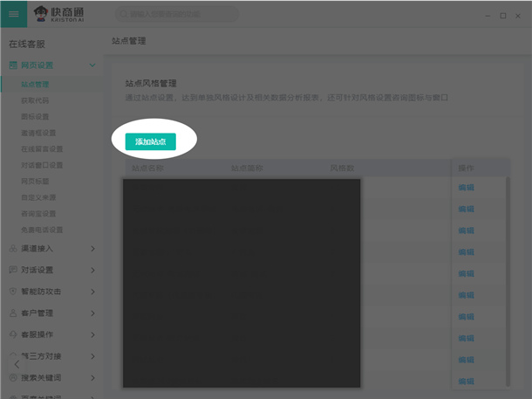Click the 网页设置 sidebar icon
The image size is (532, 399).
pyautogui.click(x=13, y=65)
